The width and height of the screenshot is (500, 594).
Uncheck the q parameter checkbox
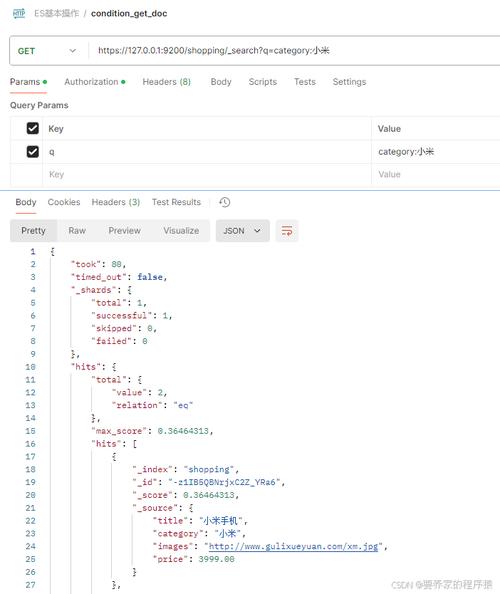pos(33,152)
